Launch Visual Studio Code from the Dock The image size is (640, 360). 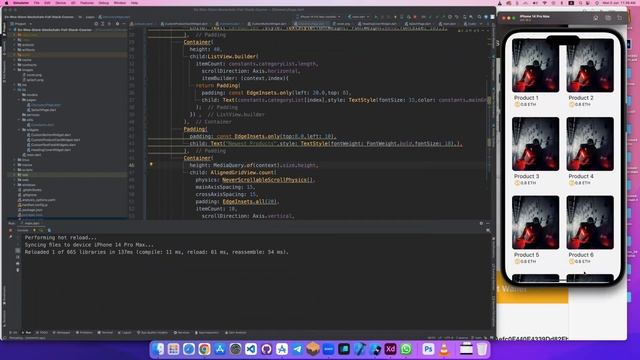click(x=251, y=349)
